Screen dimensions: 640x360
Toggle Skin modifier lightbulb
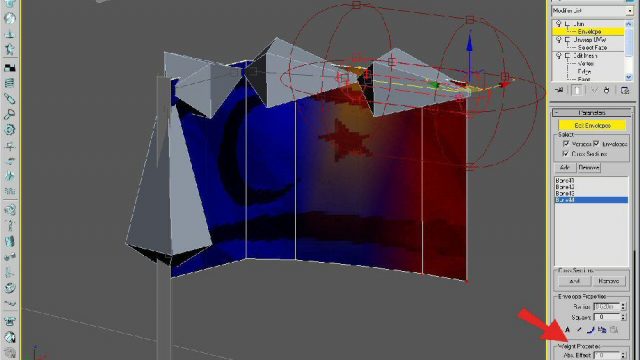558,24
